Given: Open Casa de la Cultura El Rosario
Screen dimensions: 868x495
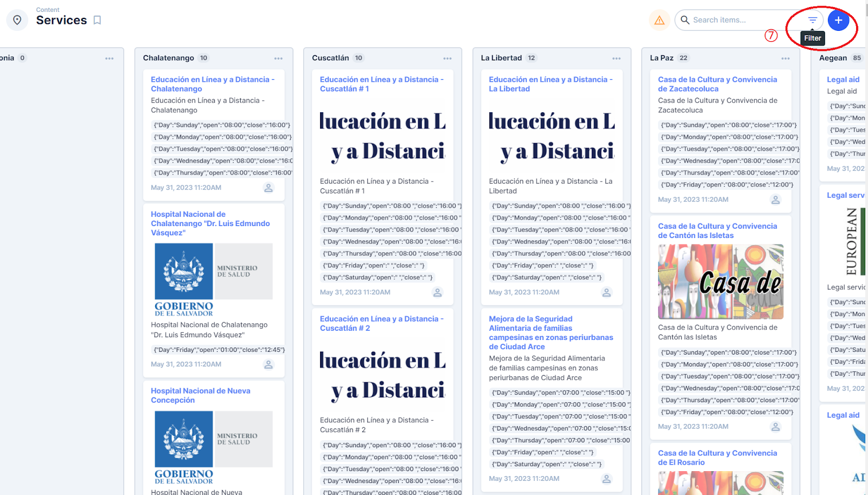Looking at the screenshot, I should coord(717,458).
